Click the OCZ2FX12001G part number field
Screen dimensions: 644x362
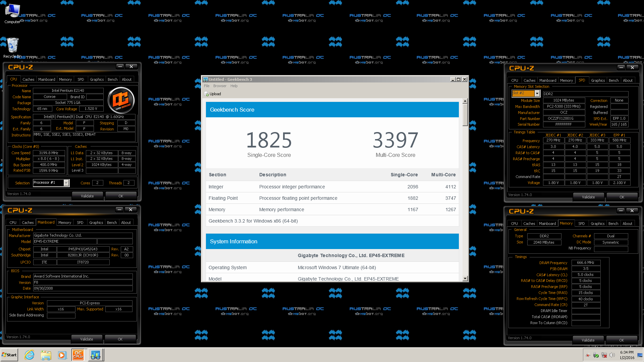[564, 118]
